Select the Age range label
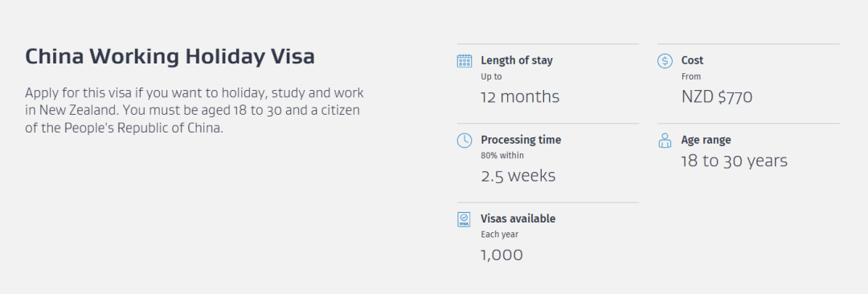 [x=706, y=140]
